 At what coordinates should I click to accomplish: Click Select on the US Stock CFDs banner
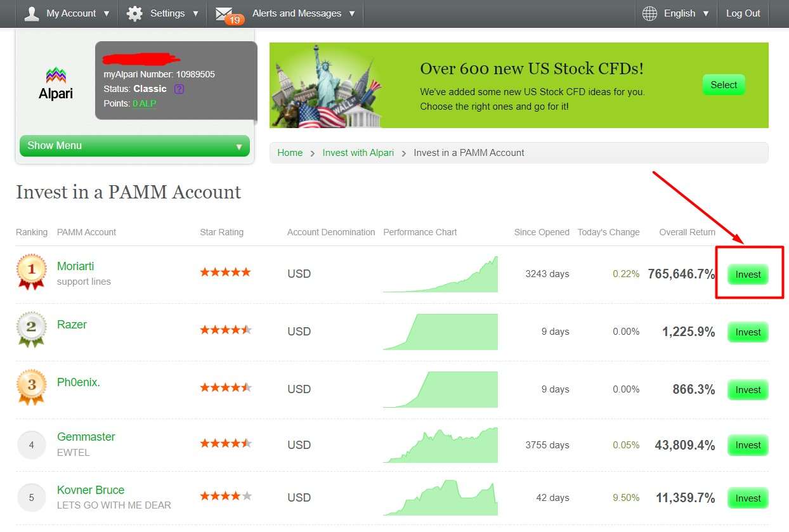click(724, 85)
